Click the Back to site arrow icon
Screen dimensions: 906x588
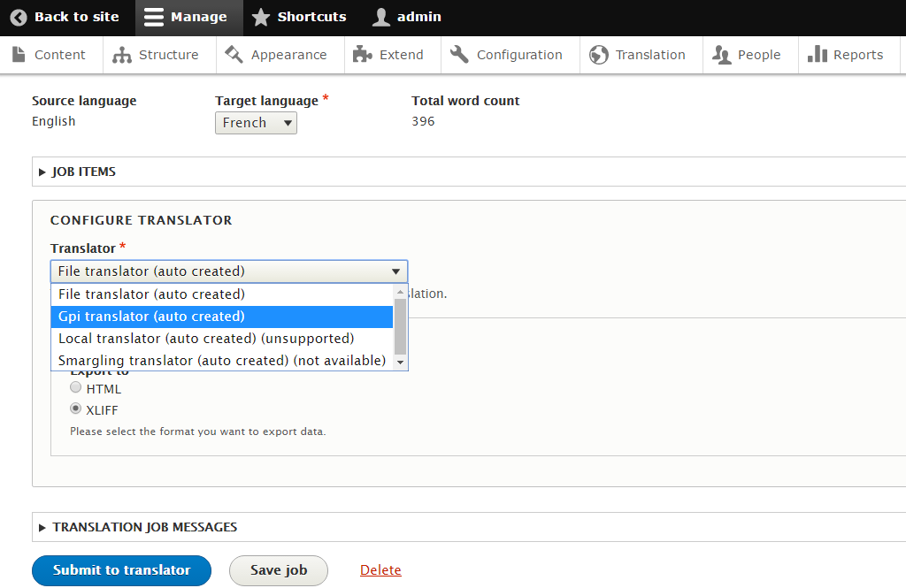tap(19, 17)
